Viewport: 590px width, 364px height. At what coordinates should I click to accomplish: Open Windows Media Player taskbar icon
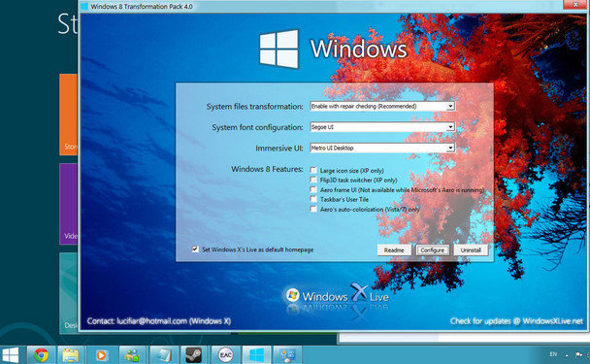point(101,355)
